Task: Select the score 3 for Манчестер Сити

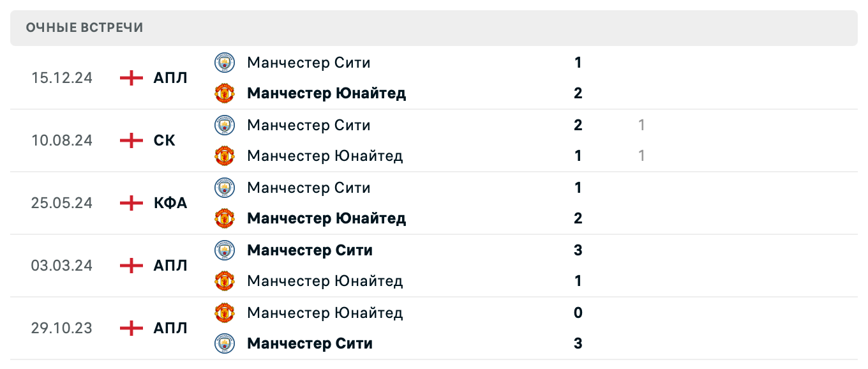Action: coord(578,250)
